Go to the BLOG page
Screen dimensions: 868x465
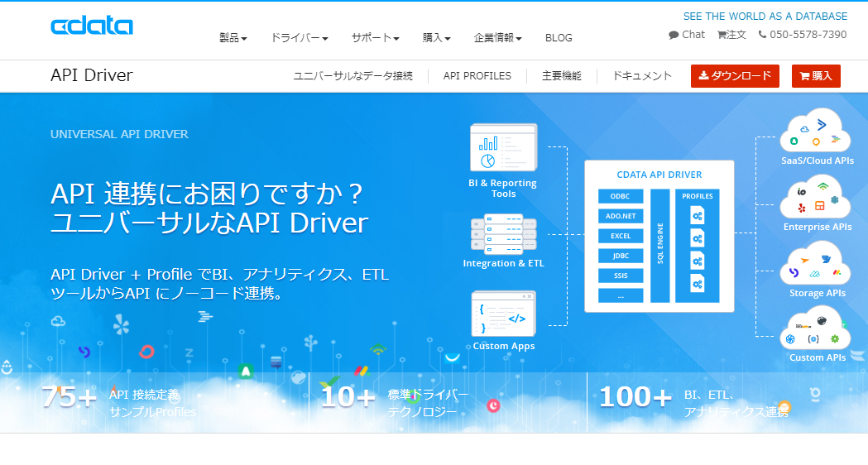559,37
